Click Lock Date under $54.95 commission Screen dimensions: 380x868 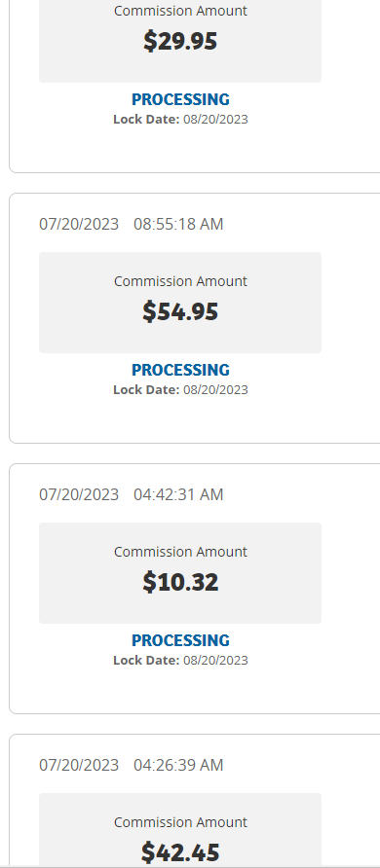coord(180,389)
